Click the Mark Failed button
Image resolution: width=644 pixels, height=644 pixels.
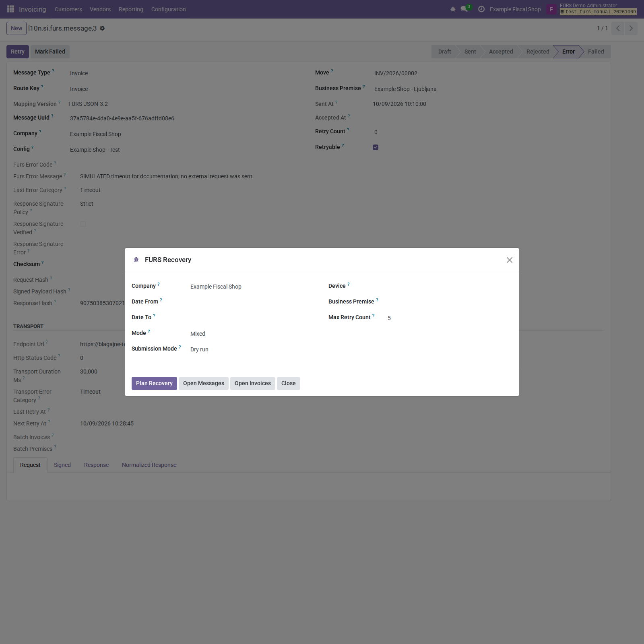(x=50, y=52)
